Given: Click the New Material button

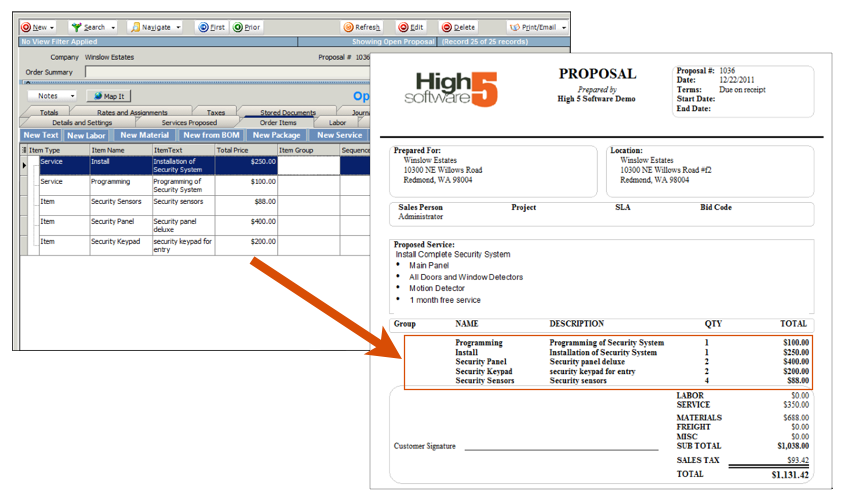Looking at the screenshot, I should (x=144, y=135).
